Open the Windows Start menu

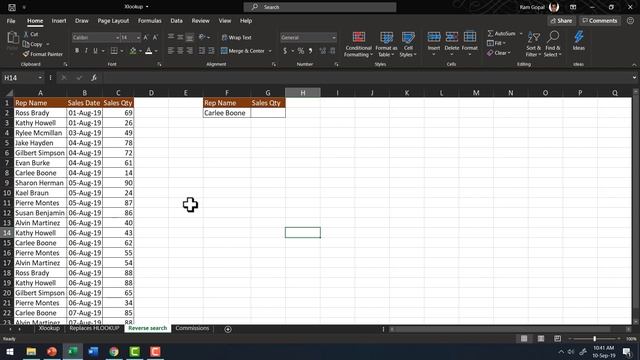coord(10,351)
